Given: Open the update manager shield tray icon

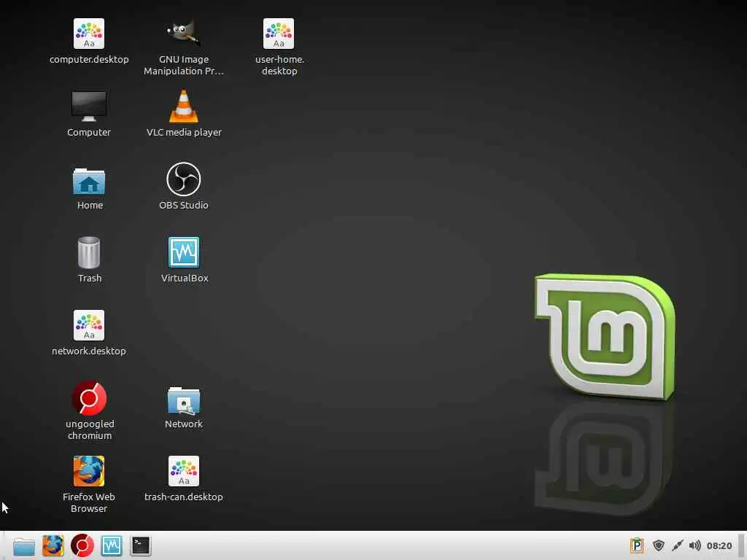Looking at the screenshot, I should coord(659,545).
